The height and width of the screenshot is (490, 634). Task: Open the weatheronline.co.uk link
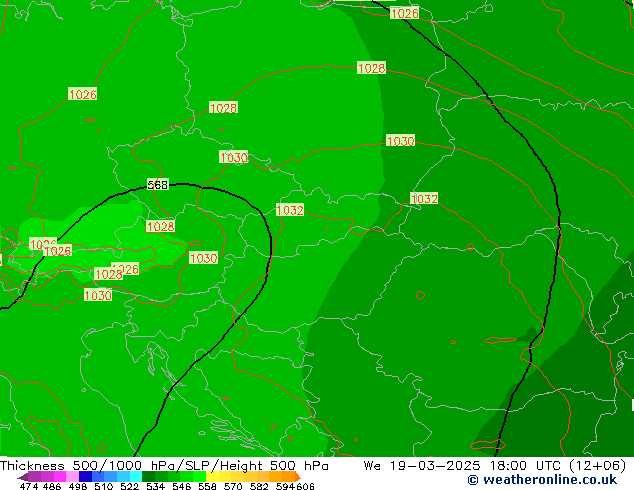542,480
